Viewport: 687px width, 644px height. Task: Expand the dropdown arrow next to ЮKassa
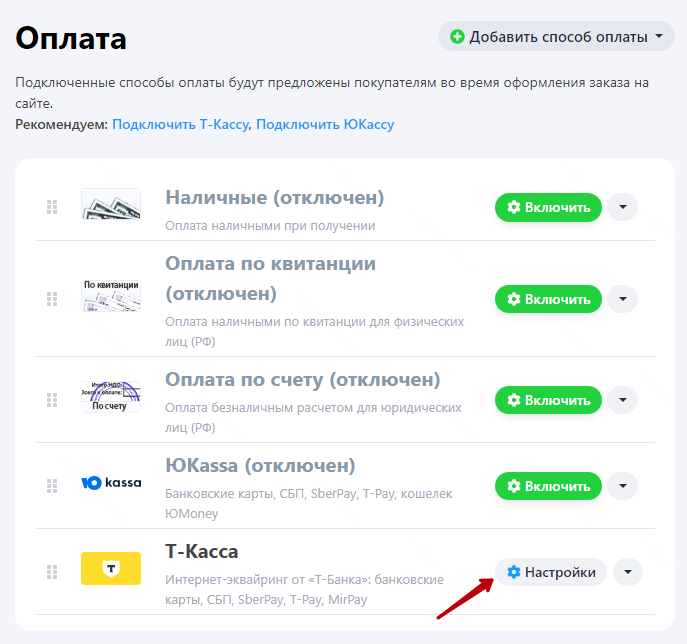point(623,485)
